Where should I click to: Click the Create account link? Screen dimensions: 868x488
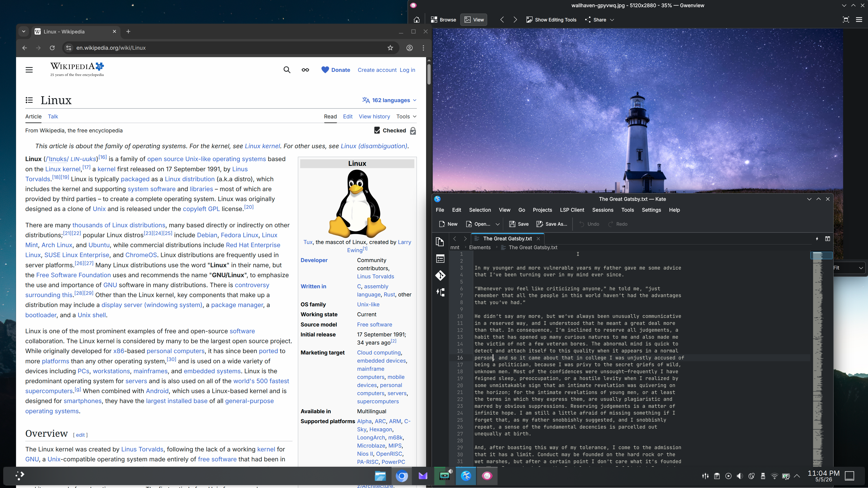point(377,70)
